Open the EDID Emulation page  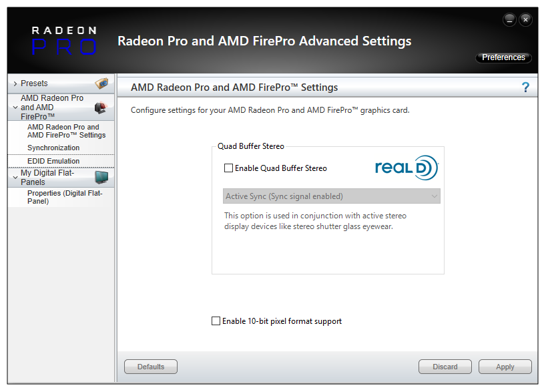click(53, 161)
